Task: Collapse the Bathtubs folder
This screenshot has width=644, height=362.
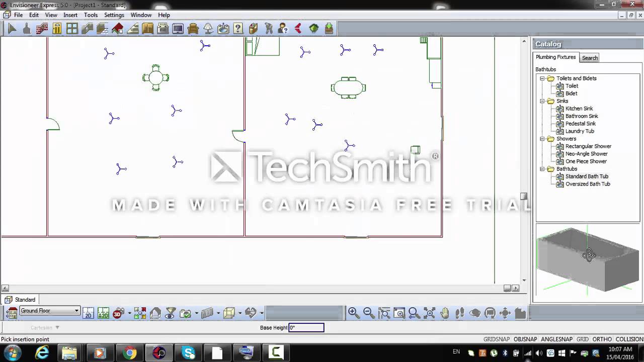Action: pos(542,169)
